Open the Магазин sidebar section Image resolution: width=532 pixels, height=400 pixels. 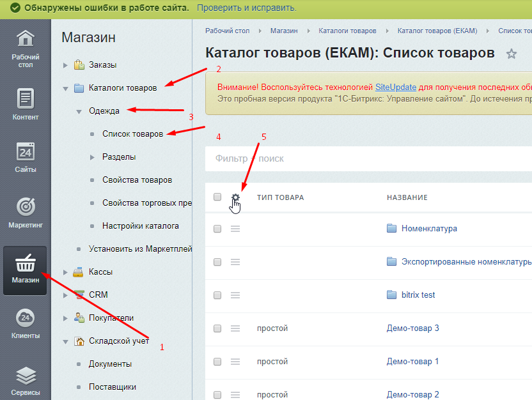coord(25,270)
